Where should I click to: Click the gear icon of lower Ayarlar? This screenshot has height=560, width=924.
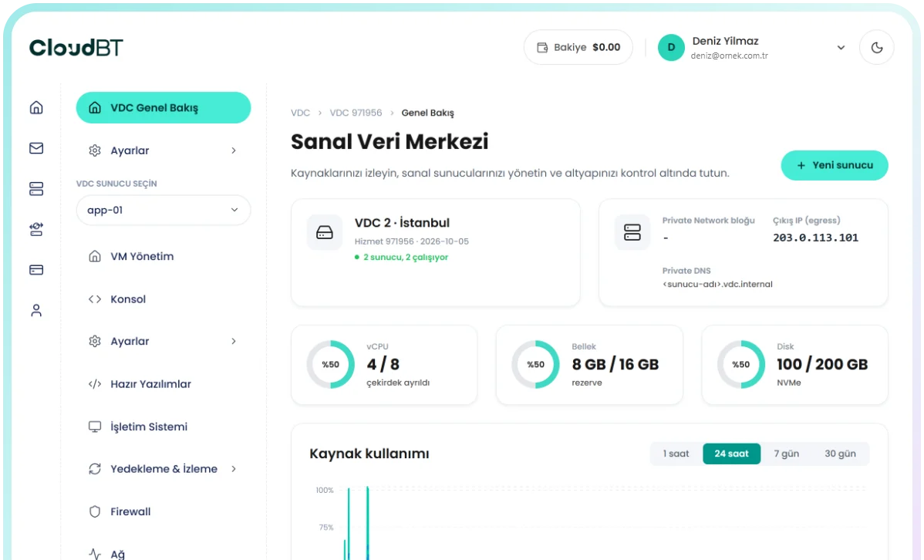pyautogui.click(x=95, y=341)
